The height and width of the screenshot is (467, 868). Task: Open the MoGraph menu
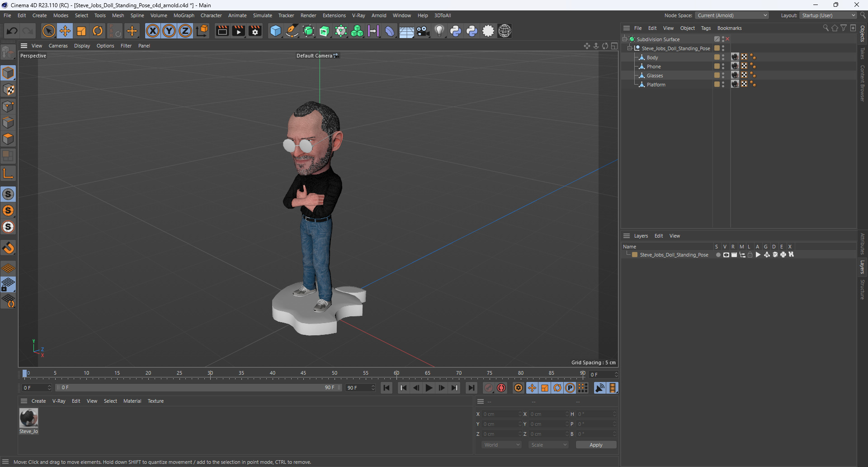coord(184,15)
